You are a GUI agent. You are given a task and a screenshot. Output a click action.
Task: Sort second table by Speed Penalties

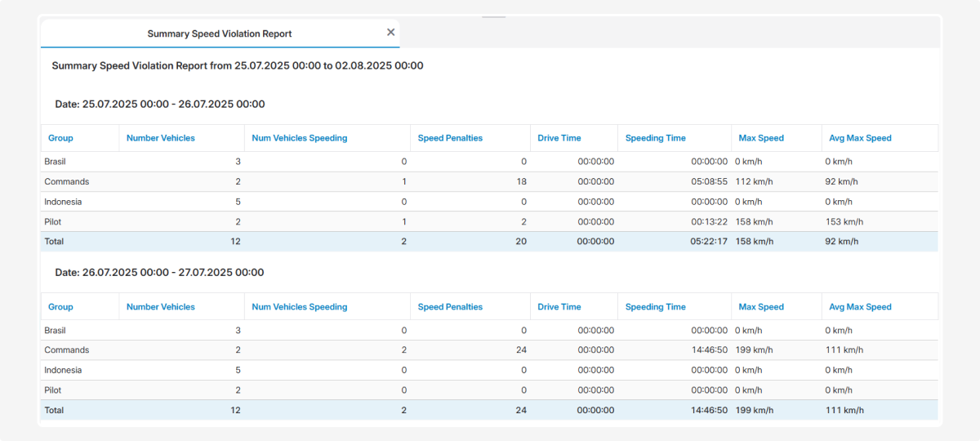coord(450,307)
